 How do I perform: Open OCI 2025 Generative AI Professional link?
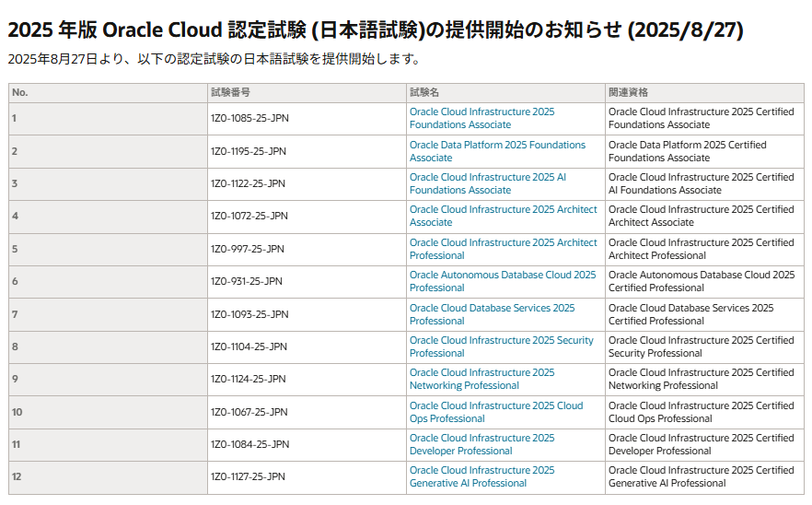pos(481,476)
